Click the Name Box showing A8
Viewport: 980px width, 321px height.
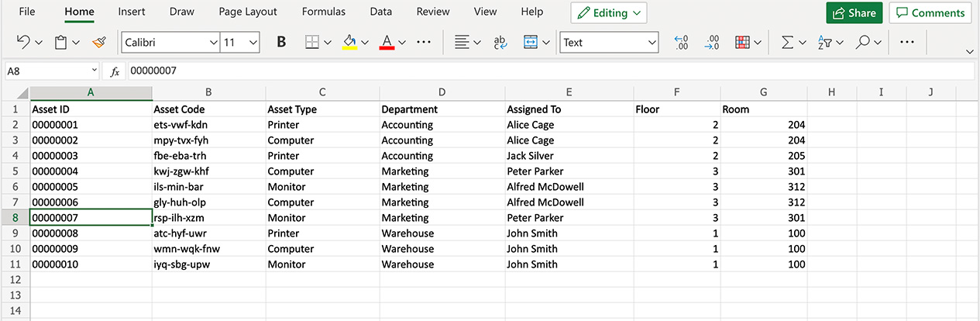point(52,71)
